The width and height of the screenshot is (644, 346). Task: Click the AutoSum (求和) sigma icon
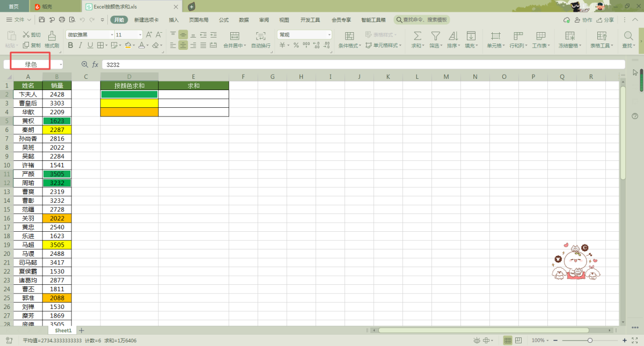click(x=417, y=36)
